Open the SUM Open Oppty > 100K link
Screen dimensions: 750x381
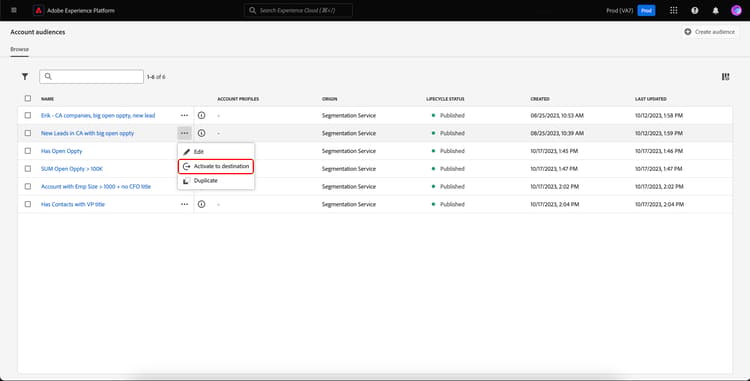click(72, 168)
